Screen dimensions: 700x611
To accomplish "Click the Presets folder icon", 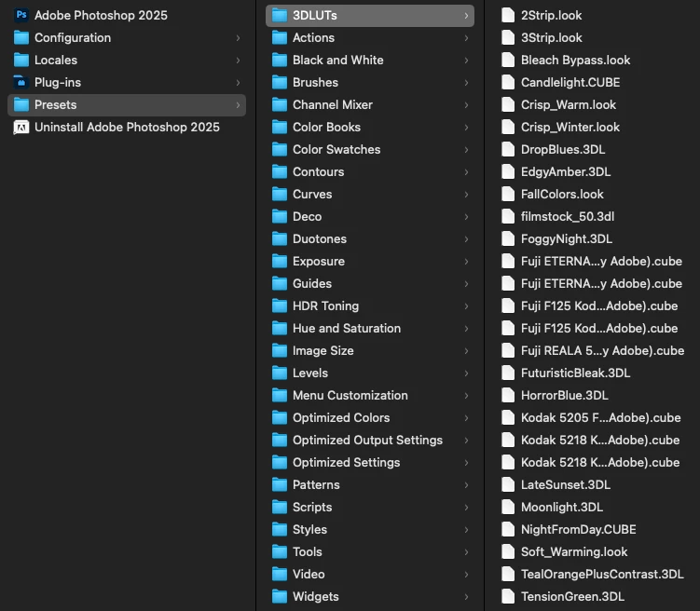I will 21,105.
